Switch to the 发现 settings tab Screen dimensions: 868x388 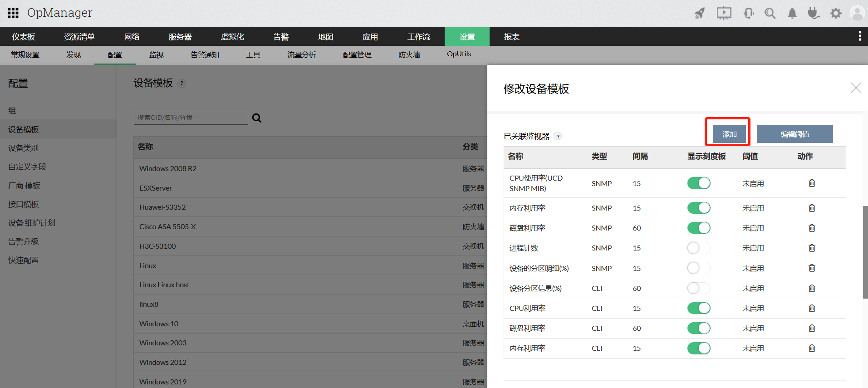point(74,55)
